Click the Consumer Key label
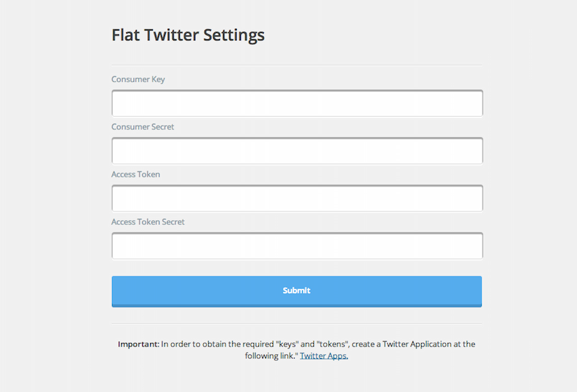Image resolution: width=577 pixels, height=392 pixels. point(138,79)
